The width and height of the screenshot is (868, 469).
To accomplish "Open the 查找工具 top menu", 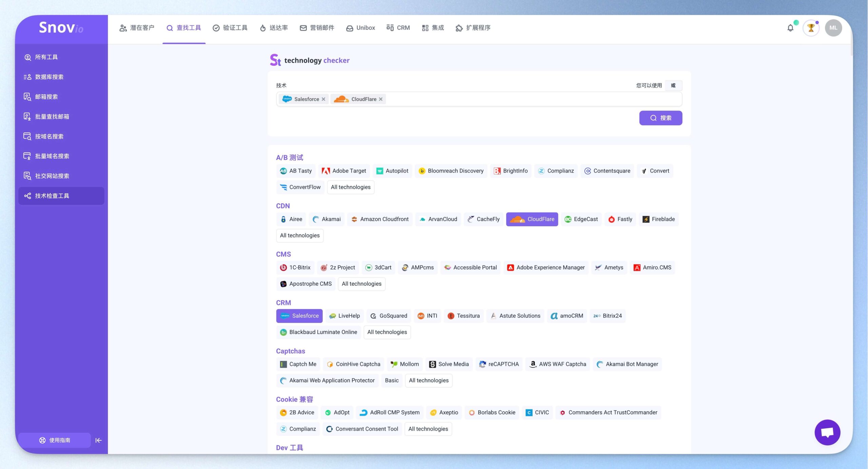I will pos(184,28).
